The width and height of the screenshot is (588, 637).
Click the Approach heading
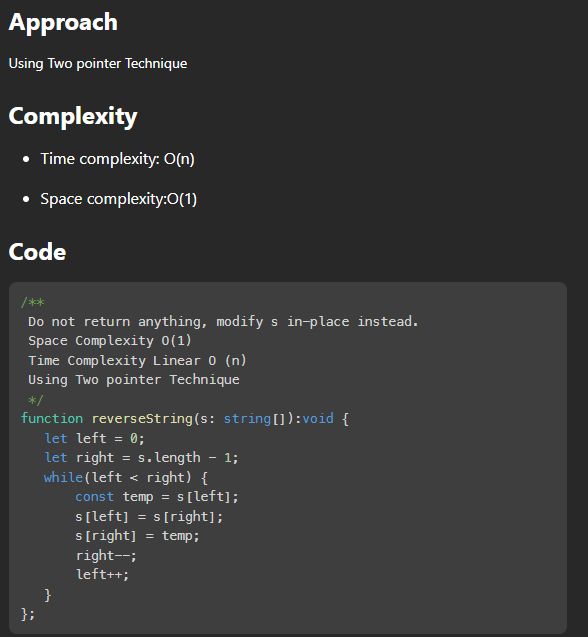[x=63, y=22]
